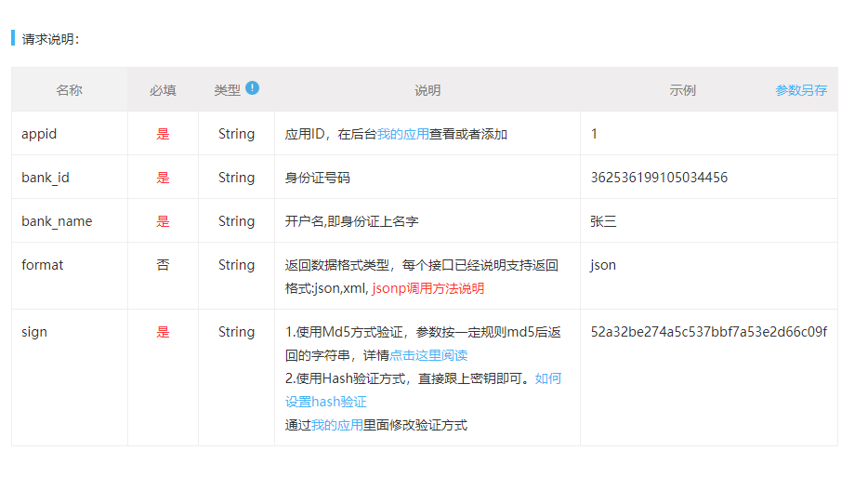Click the 请求说明 section heading
Image resolution: width=868 pixels, height=477 pixels.
50,39
